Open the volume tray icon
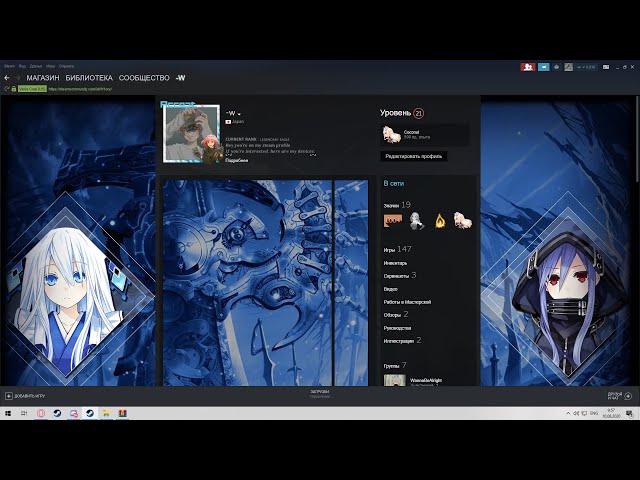The width and height of the screenshot is (640, 480). point(576,413)
